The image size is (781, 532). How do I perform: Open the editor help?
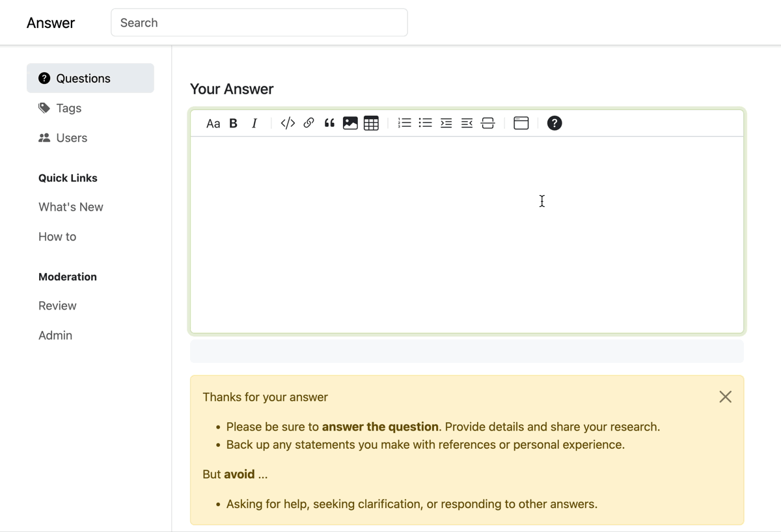click(x=554, y=123)
